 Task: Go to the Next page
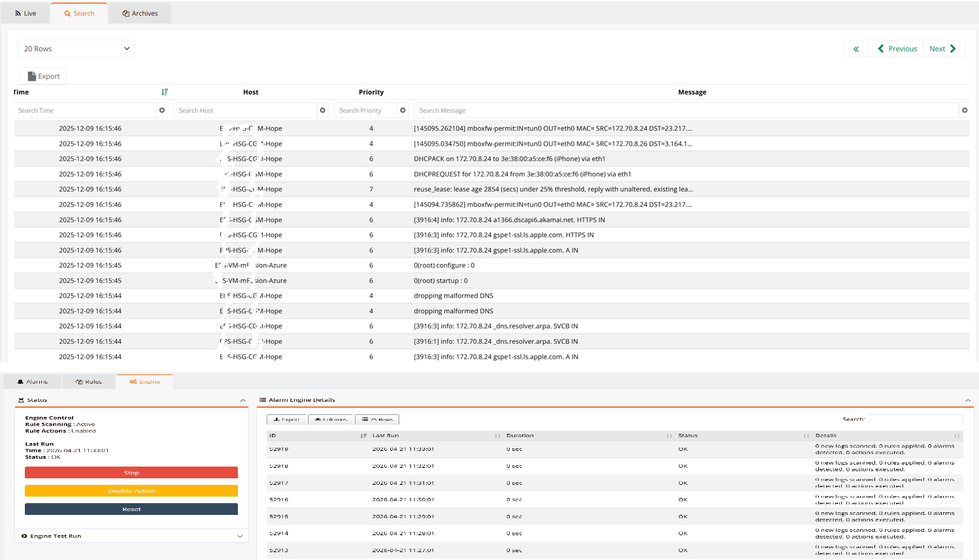[943, 48]
